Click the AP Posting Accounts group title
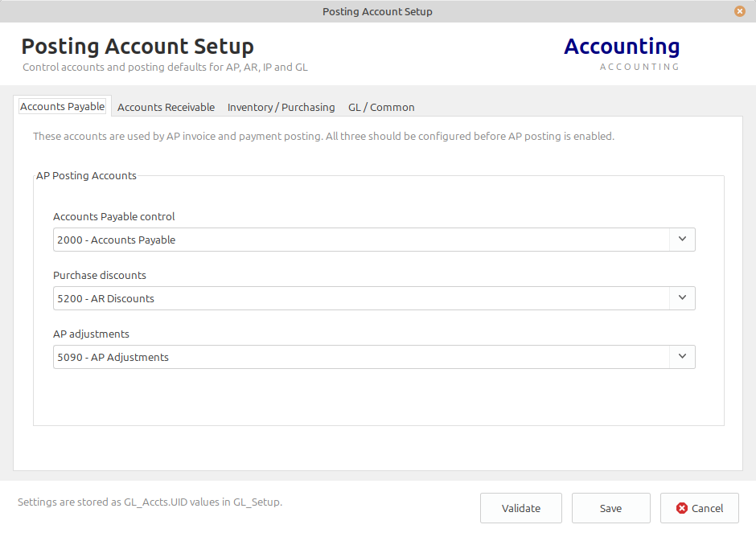 [x=86, y=176]
